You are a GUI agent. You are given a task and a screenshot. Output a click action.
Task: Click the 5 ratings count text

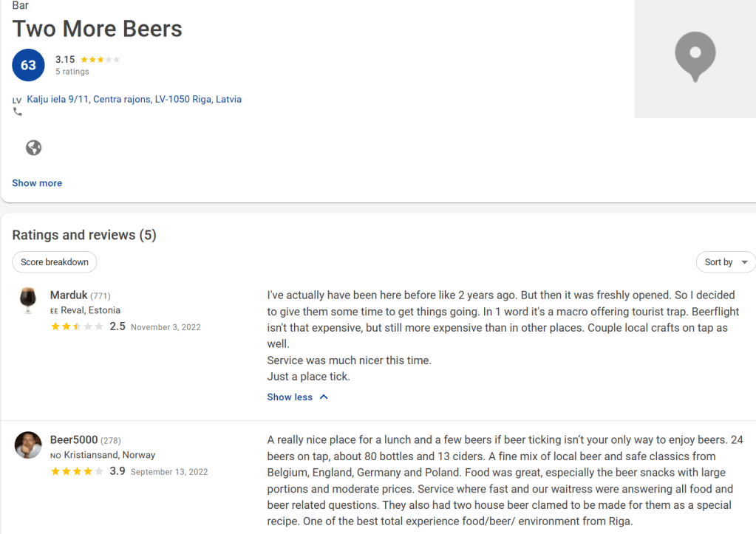pyautogui.click(x=72, y=72)
